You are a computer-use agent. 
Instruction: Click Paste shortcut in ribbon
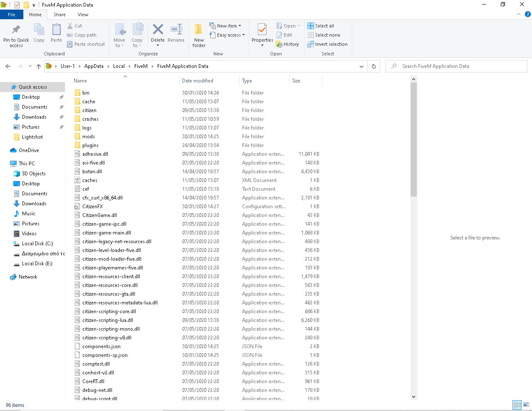tap(86, 44)
